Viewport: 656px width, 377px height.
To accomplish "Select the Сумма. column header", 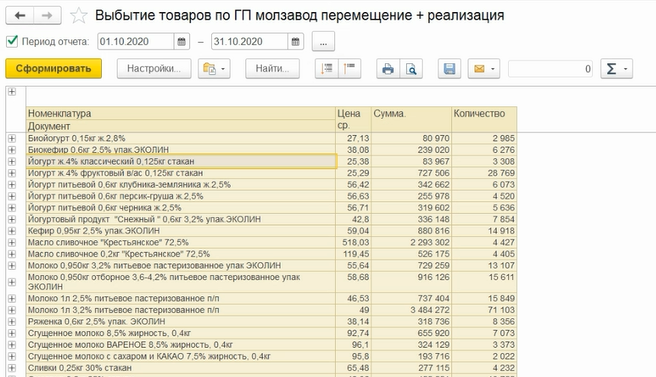I will coord(411,119).
